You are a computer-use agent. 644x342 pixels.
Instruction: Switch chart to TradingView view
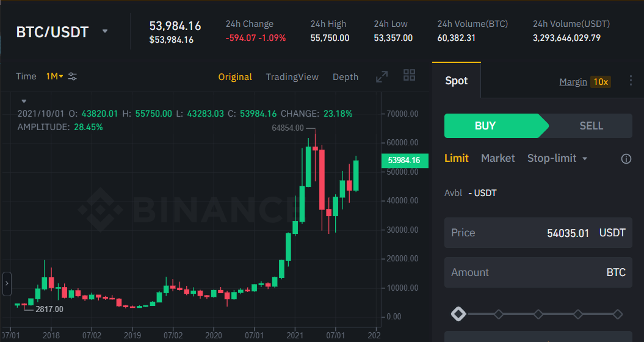click(292, 77)
